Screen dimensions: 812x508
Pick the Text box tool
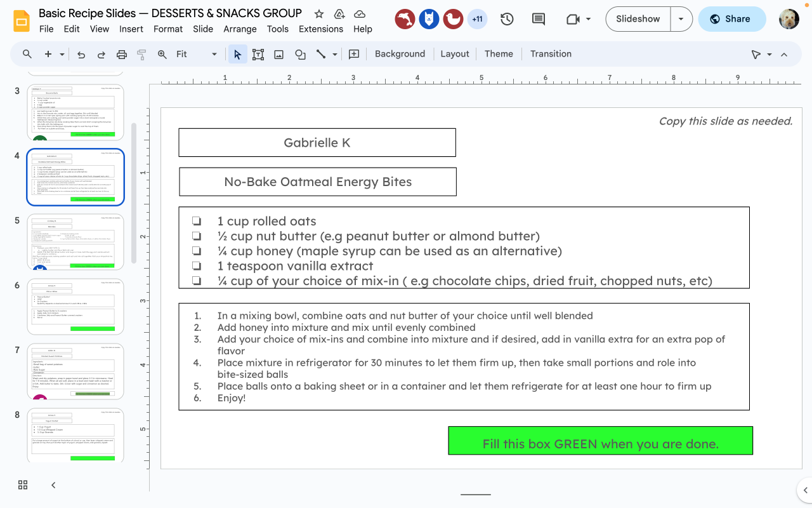tap(258, 54)
